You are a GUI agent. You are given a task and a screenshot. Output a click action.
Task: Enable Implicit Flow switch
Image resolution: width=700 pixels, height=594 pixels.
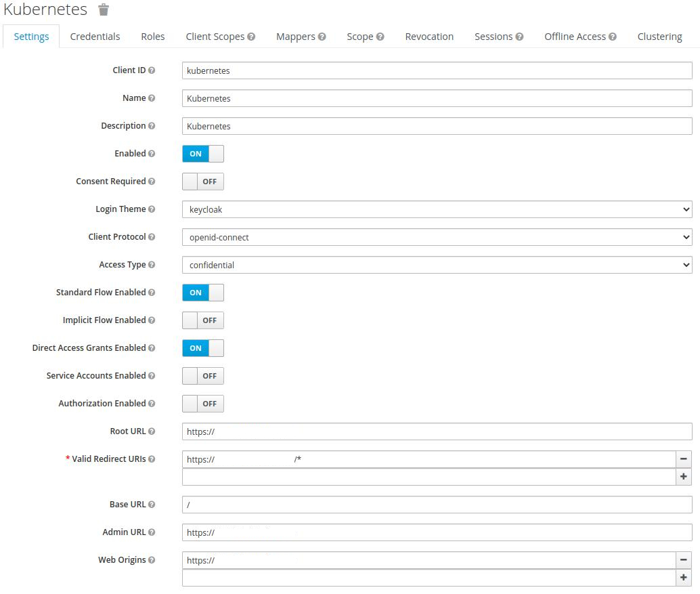tap(203, 320)
